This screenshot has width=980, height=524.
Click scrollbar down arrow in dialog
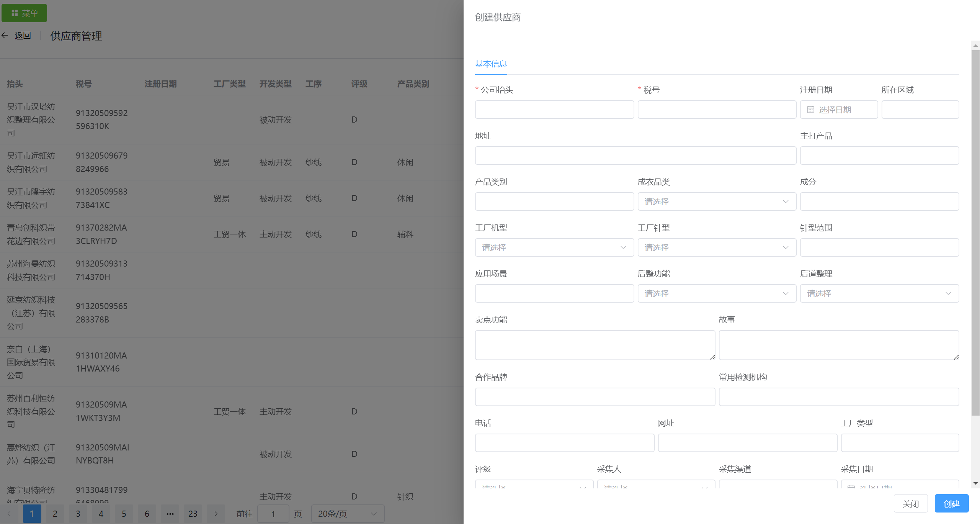click(975, 483)
